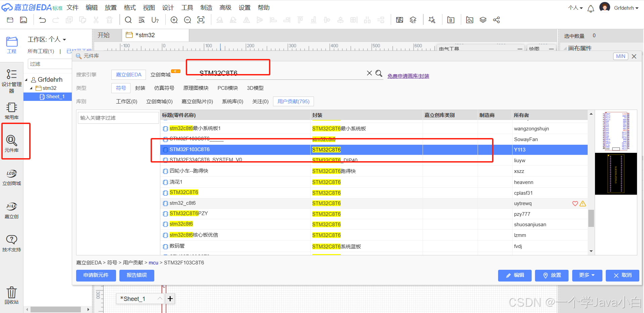644x313 pixels.
Task: Select the 浇花1 result row
Action: pyautogui.click(x=374, y=182)
